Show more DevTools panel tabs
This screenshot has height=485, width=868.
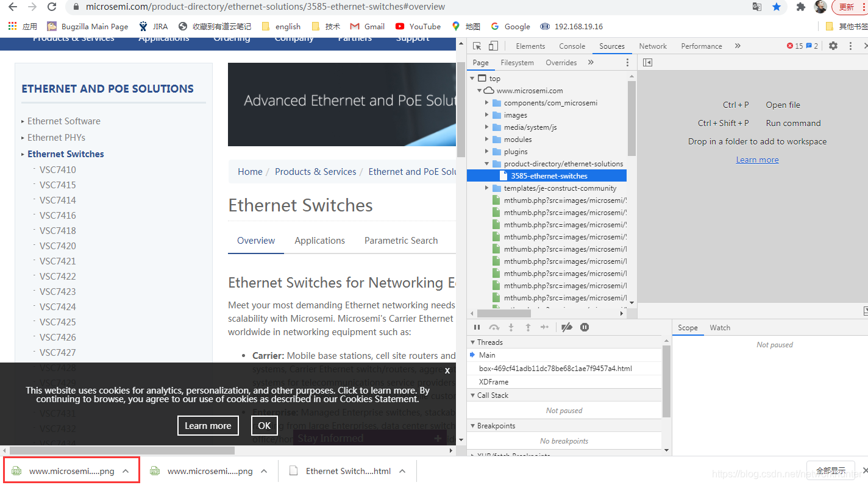coord(738,46)
